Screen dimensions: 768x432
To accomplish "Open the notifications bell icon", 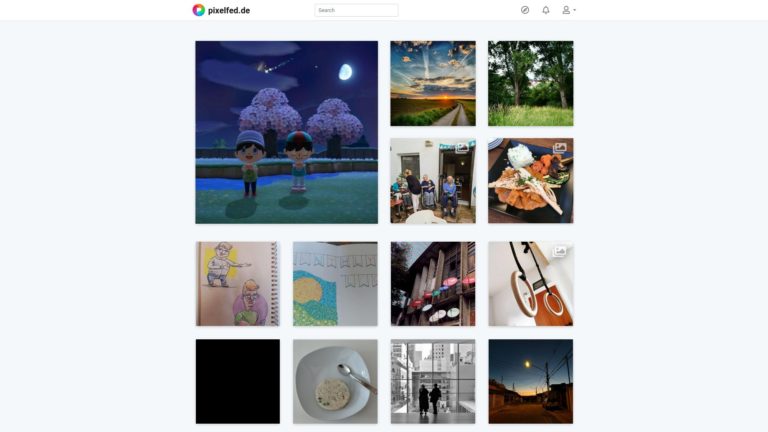I will [x=546, y=10].
